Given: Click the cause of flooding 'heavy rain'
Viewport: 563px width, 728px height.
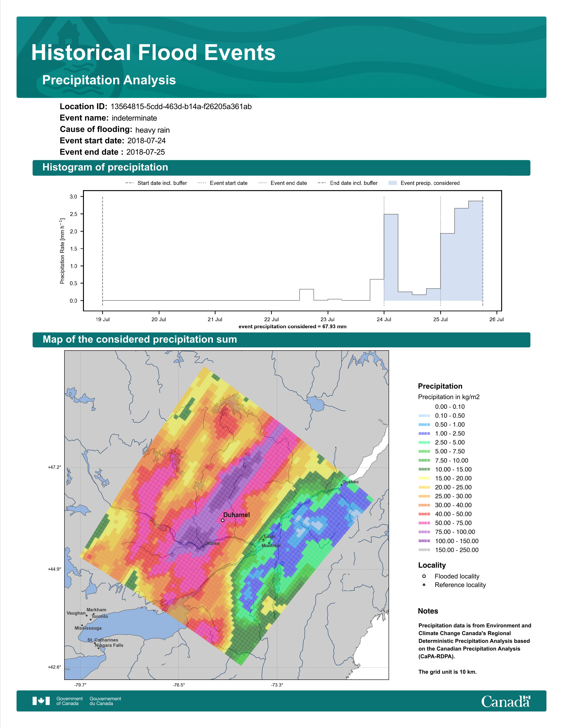Looking at the screenshot, I should pos(152,130).
